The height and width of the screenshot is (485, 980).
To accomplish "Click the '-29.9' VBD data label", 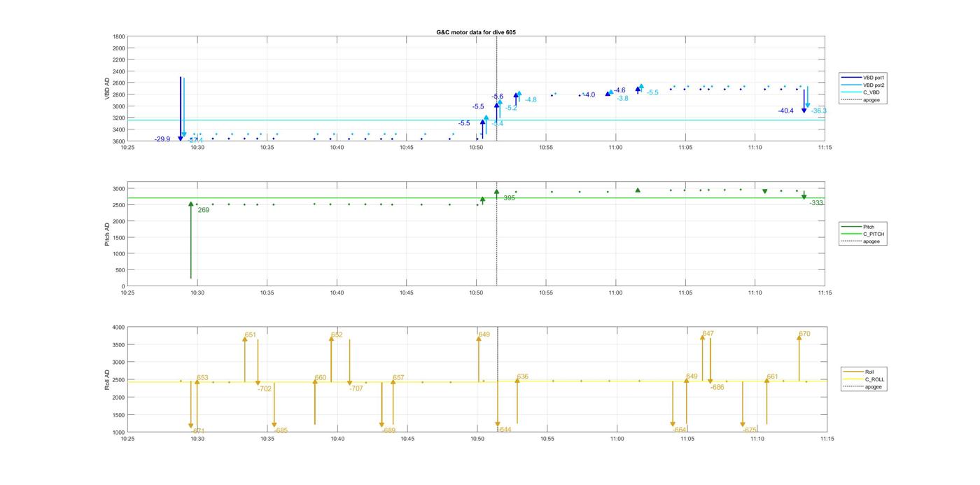I will tap(162, 139).
